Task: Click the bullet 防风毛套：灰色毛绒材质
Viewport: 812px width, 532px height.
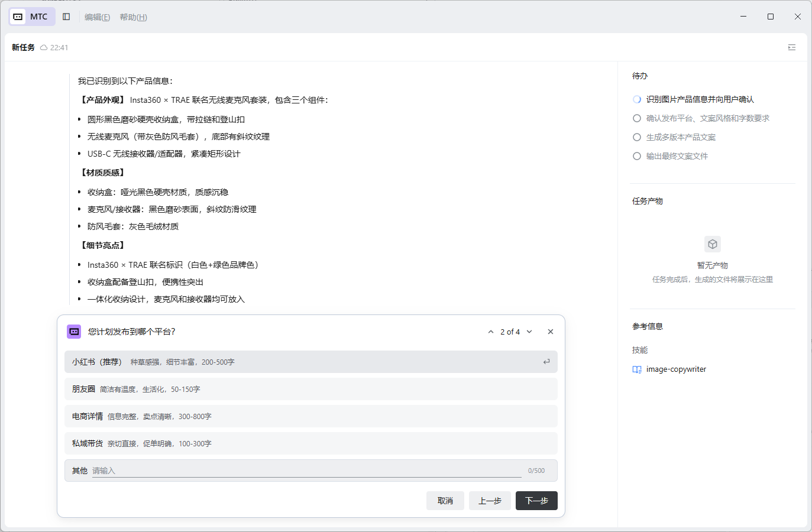Action: click(133, 226)
